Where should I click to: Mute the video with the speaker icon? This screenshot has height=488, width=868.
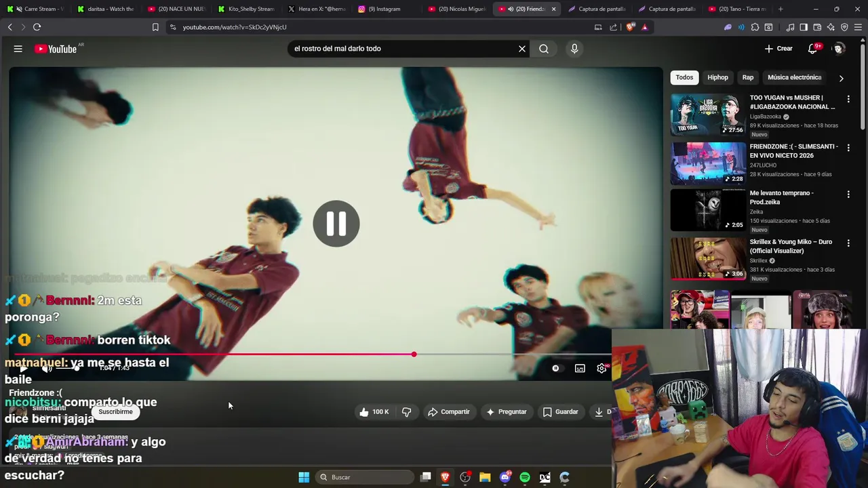click(47, 368)
